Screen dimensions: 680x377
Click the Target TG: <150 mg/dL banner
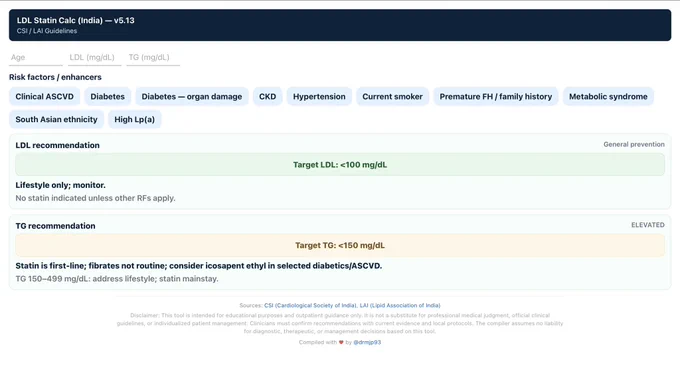[340, 246]
